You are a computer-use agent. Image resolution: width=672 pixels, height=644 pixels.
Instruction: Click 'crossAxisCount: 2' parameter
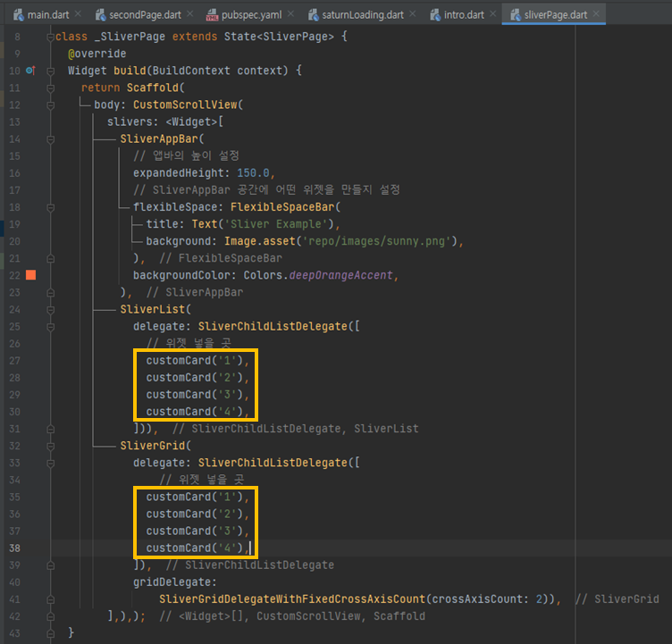[487, 599]
